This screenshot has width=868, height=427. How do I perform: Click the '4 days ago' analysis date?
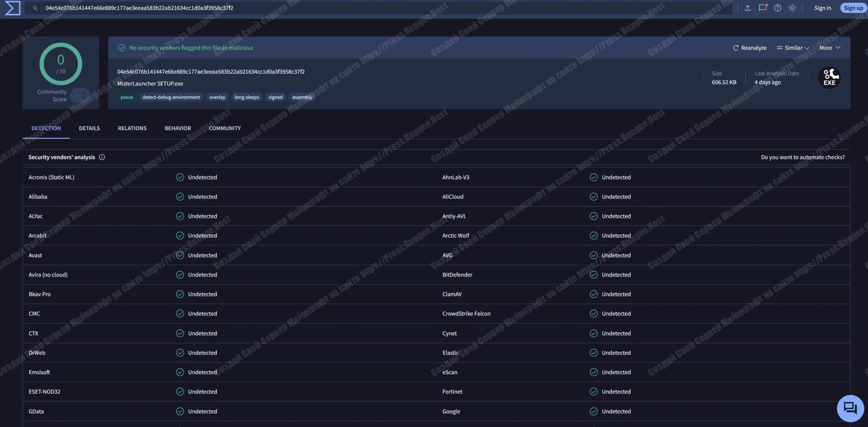point(767,82)
